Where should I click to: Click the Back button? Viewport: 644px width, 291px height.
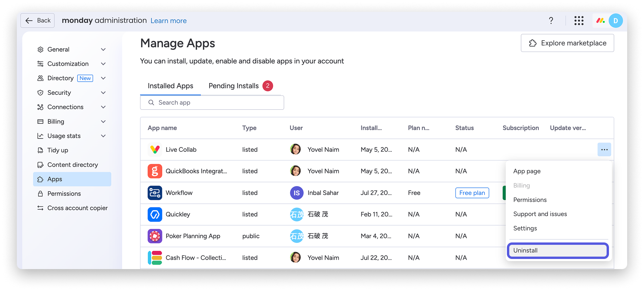tap(38, 21)
